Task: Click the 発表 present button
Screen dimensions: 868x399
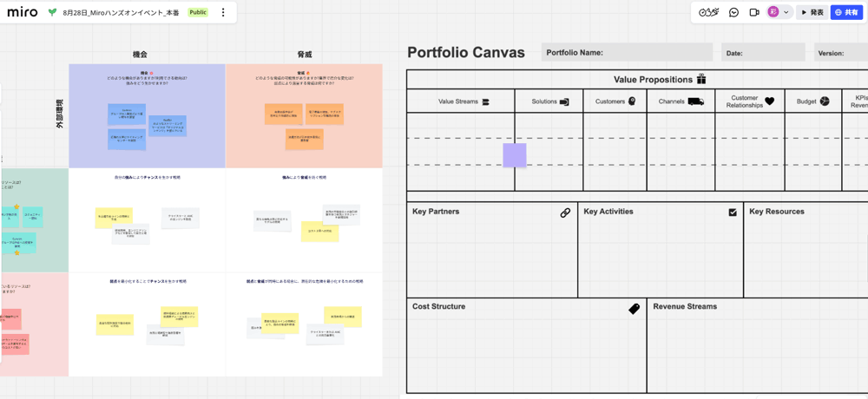Action: click(812, 12)
